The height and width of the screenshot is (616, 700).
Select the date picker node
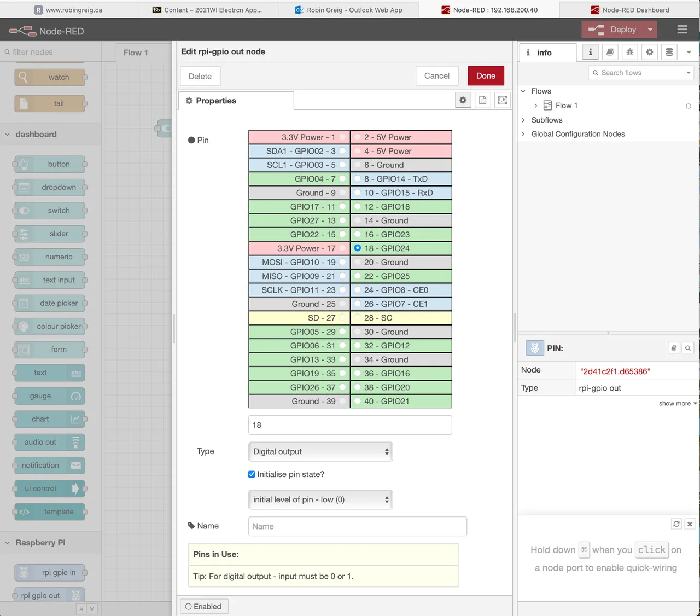pos(50,303)
